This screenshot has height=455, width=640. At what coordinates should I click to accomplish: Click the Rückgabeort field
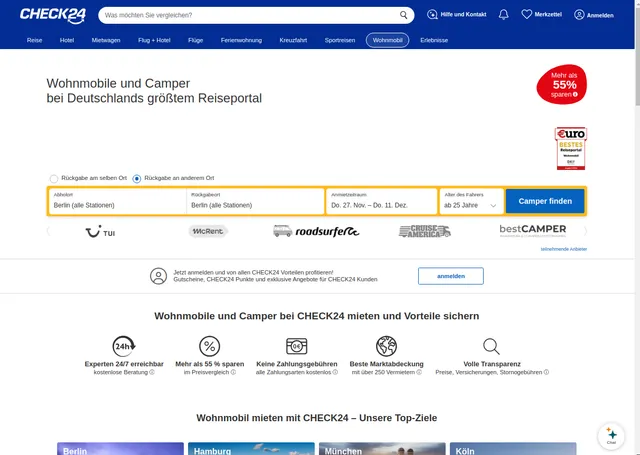(x=256, y=201)
